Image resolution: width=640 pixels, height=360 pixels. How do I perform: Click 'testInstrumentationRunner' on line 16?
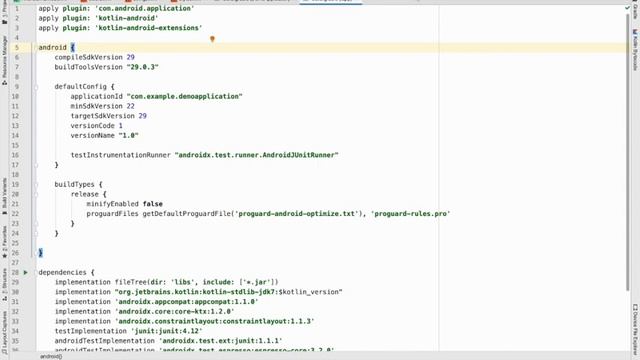point(120,155)
